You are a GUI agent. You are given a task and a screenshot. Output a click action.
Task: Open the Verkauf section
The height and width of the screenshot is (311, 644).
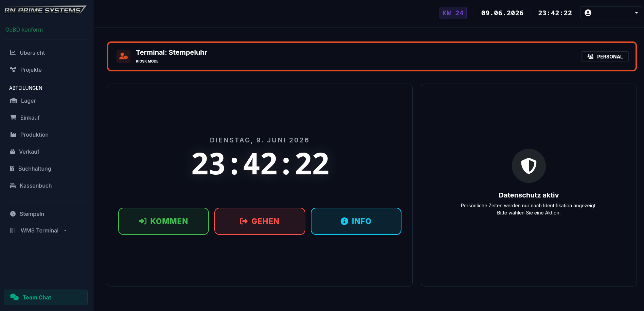(x=46, y=152)
